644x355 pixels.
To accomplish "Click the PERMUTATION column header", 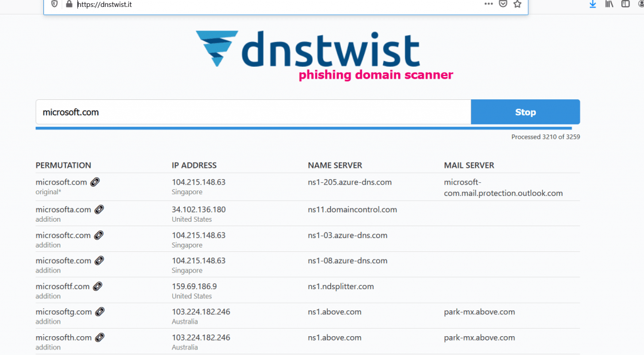I will coord(64,165).
